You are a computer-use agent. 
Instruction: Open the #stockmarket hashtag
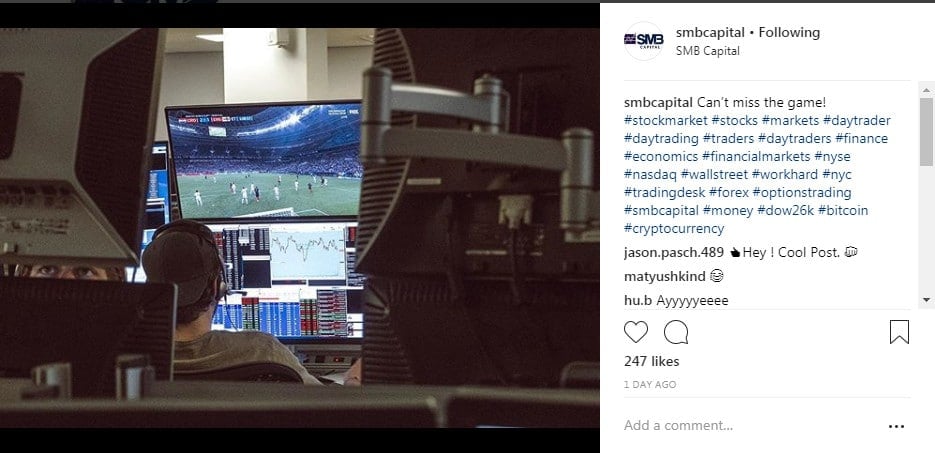pos(665,120)
